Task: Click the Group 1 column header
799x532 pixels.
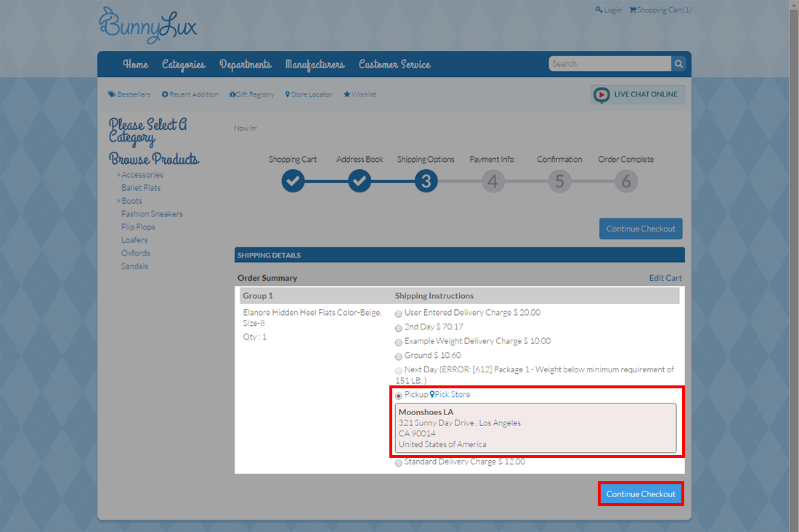Action: click(x=258, y=296)
